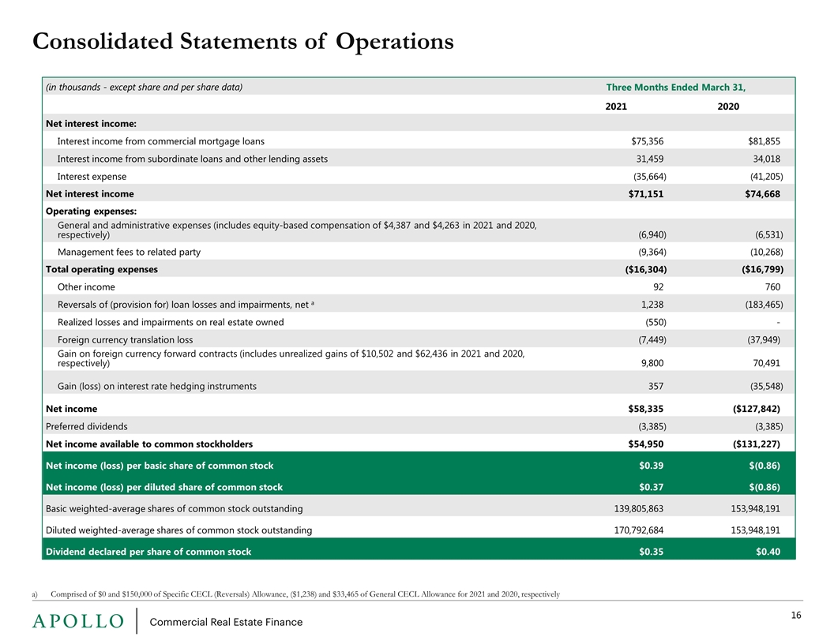The image size is (834, 644).
Task: Click page number 16
Action: [796, 616]
